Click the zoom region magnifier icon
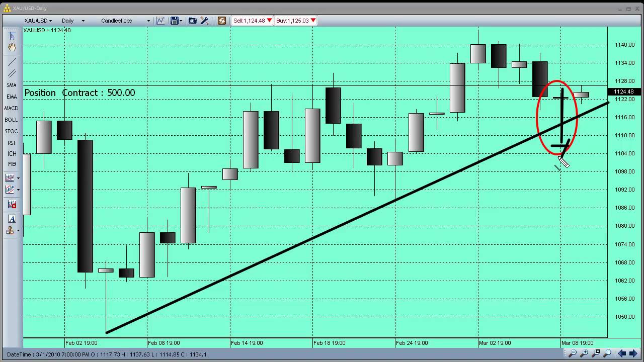644x362 pixels. (x=596, y=353)
